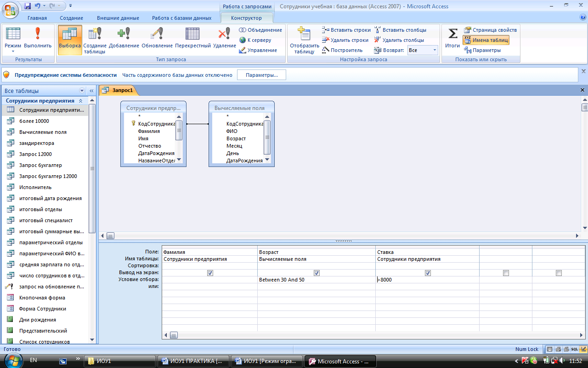
Task: Choose Создание таблицы query type
Action: 95,40
